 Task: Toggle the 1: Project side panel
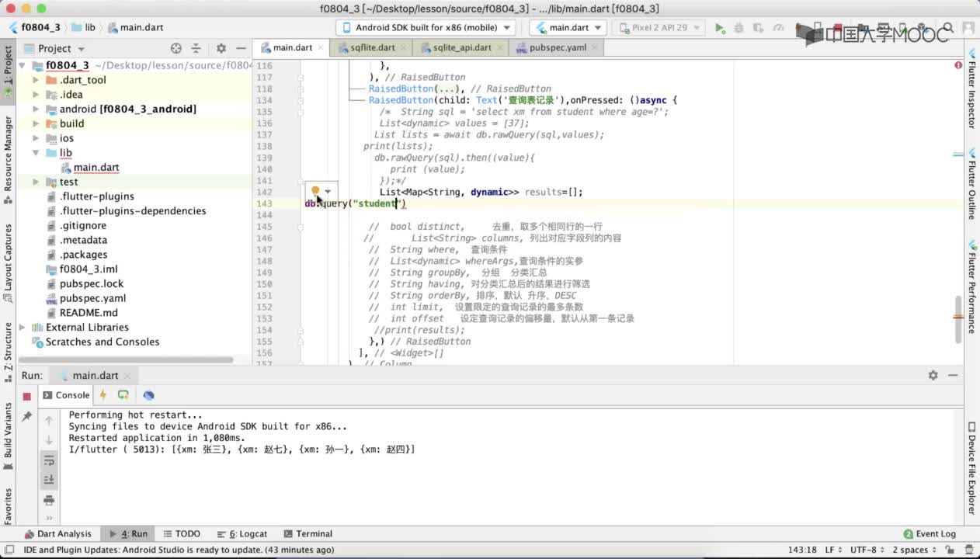coord(9,71)
